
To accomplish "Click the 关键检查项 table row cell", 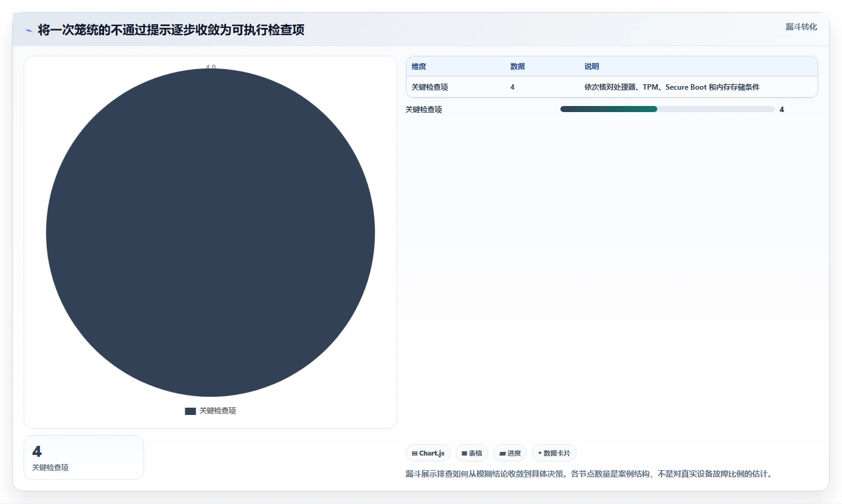I will 430,87.
